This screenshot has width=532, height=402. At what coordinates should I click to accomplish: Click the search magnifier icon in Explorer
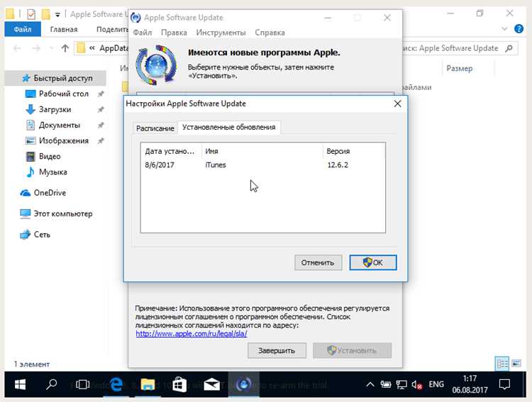pyautogui.click(x=509, y=48)
